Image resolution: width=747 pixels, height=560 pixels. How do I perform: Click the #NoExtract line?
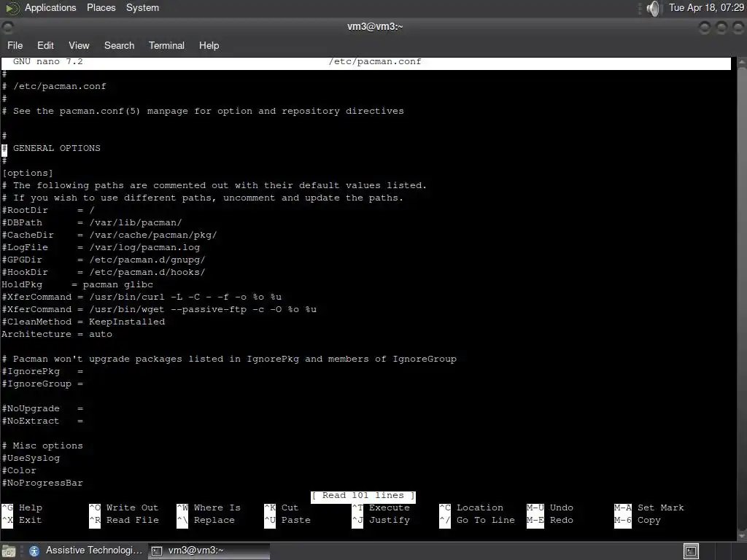(42, 421)
